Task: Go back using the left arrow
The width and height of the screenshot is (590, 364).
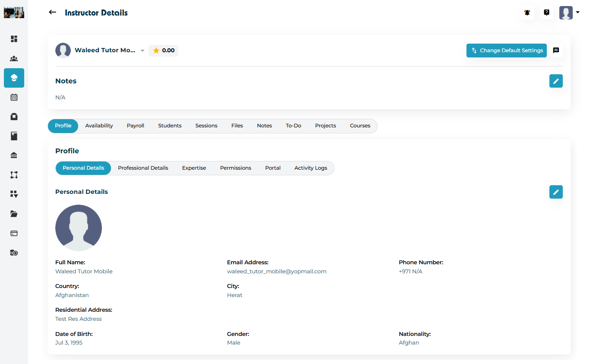Action: (53, 13)
